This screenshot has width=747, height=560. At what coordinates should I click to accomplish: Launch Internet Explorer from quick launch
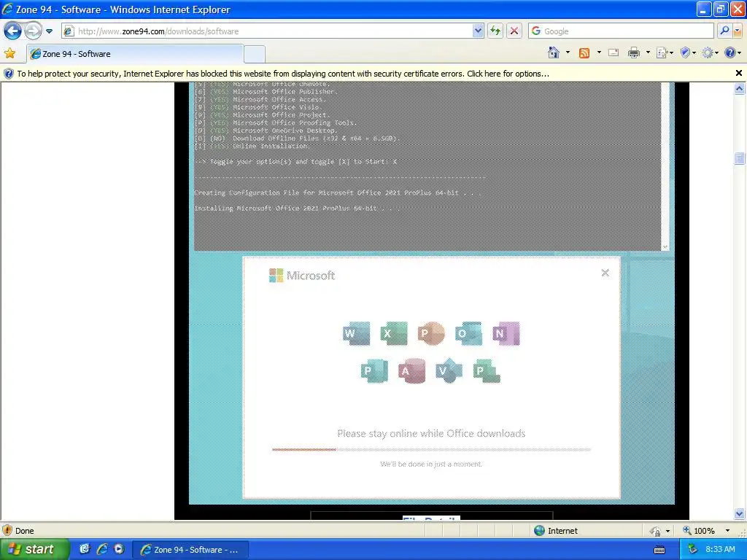pyautogui.click(x=101, y=549)
